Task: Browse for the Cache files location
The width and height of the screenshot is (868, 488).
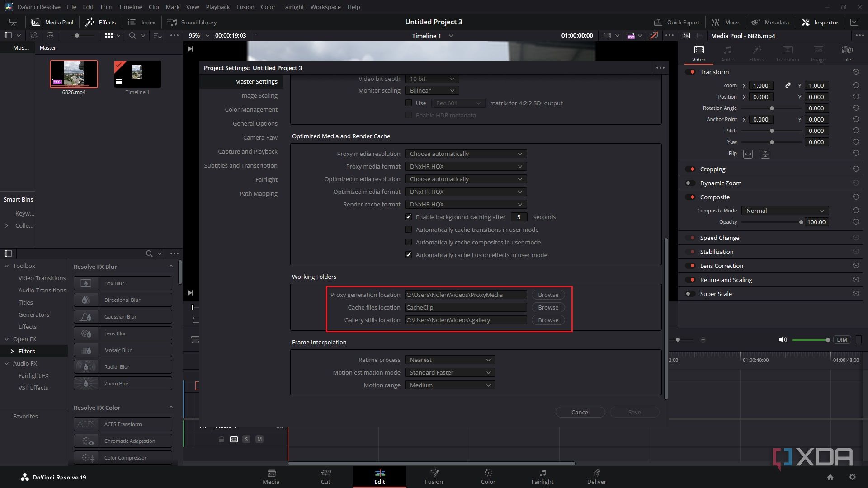Action: coord(547,307)
